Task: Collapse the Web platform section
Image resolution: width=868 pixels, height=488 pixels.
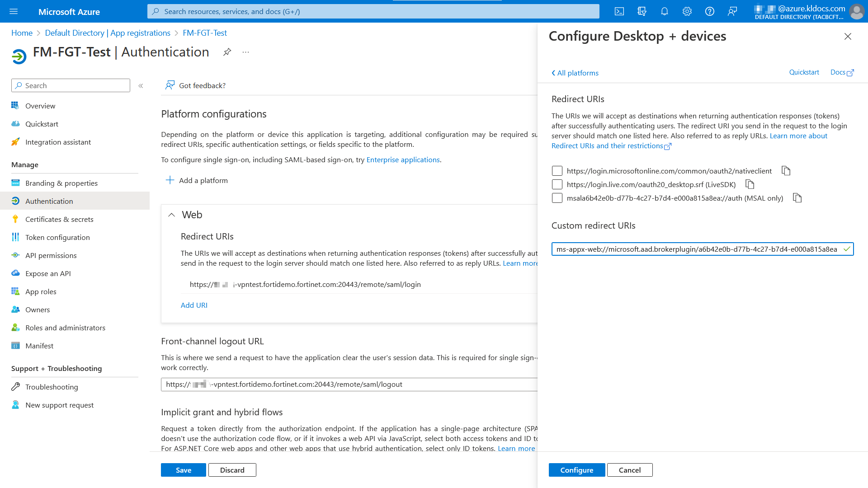Action: (x=171, y=215)
